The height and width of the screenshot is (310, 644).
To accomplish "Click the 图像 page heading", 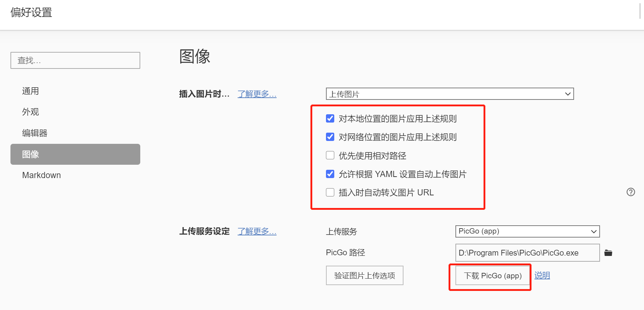I will (x=195, y=57).
